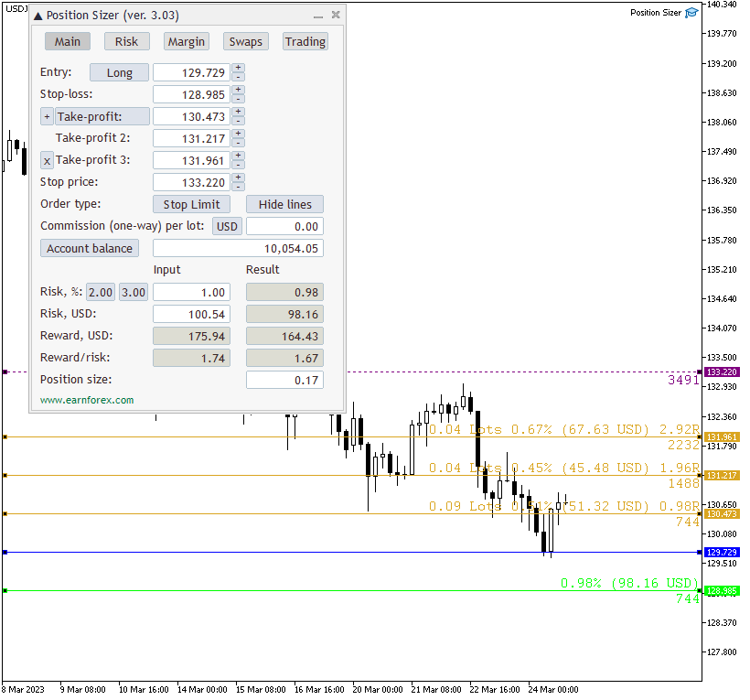
Task: Set risk with the 2.00 quick button
Action: coord(101,291)
